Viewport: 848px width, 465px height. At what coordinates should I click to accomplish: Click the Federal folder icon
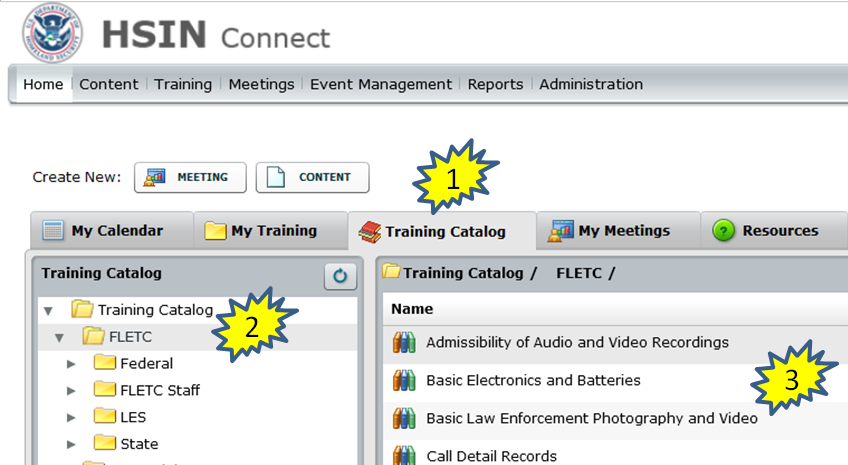104,362
